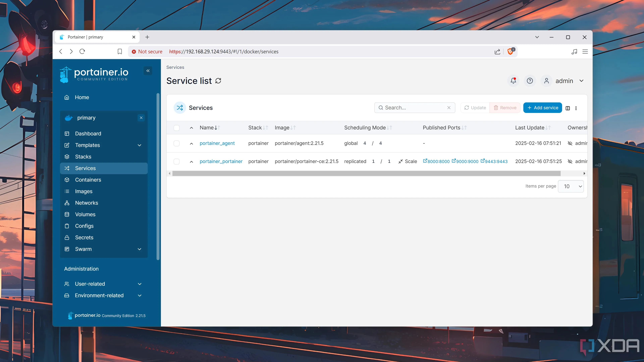Open the 9443:9443 published port link
Image resolution: width=644 pixels, height=362 pixels.
click(x=494, y=161)
